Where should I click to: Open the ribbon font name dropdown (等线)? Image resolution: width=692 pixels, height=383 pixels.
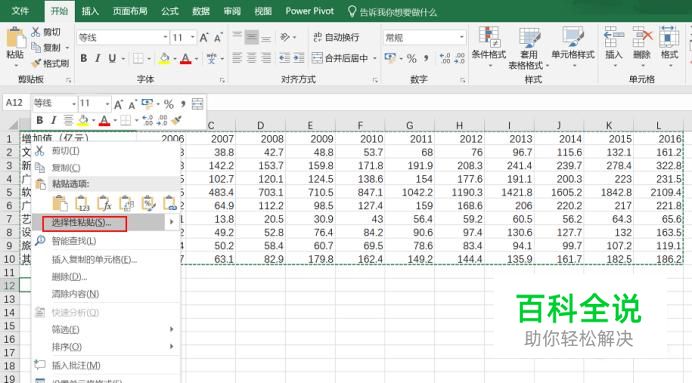click(x=165, y=38)
